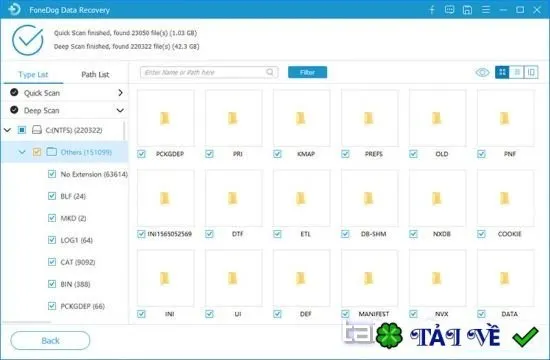The image size is (550, 360).
Task: Open the INI1565052569 folder thumbnail
Action: [x=165, y=198]
